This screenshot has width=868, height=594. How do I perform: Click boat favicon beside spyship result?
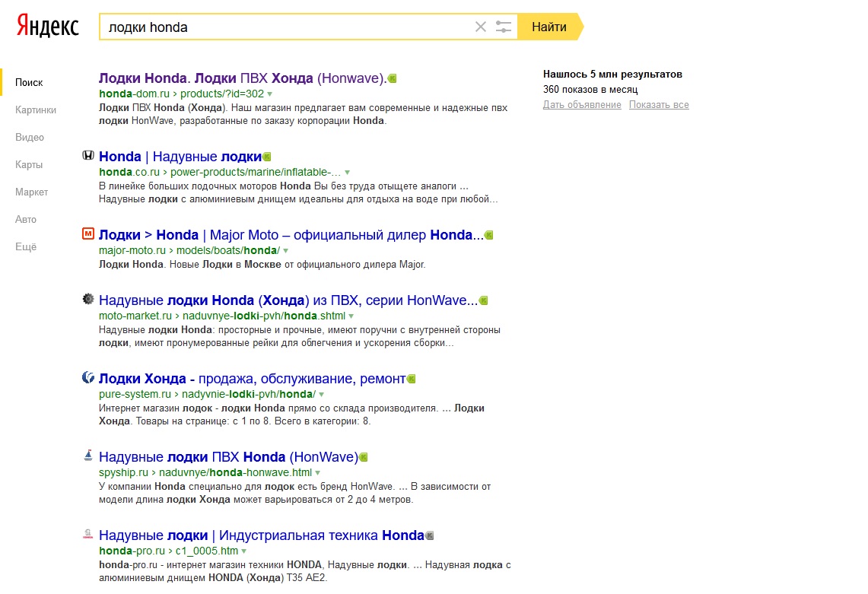point(88,456)
